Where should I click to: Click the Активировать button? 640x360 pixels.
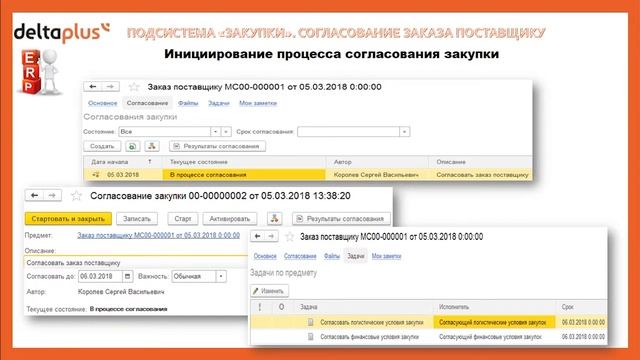point(230,219)
